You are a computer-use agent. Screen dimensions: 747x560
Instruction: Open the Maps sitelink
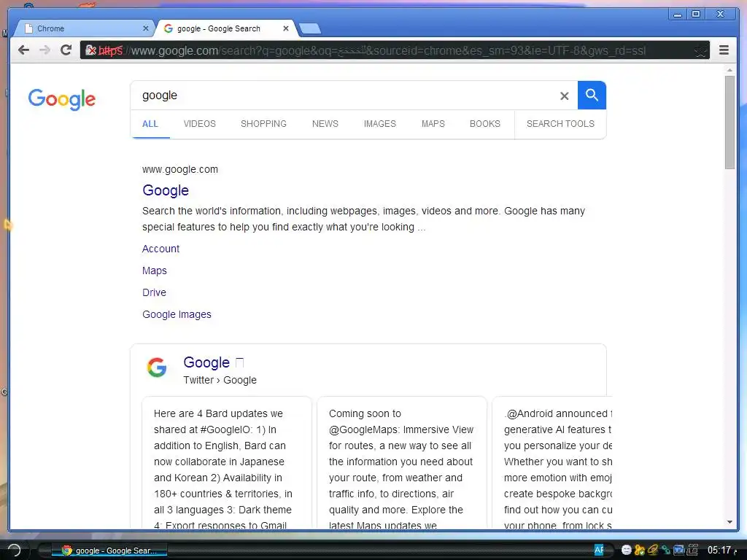(x=155, y=271)
